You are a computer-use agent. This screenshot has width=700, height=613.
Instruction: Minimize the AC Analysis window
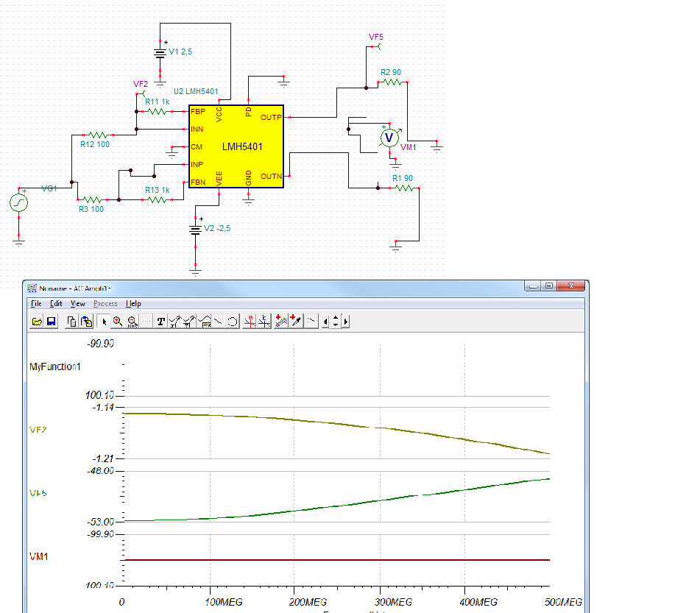(533, 286)
